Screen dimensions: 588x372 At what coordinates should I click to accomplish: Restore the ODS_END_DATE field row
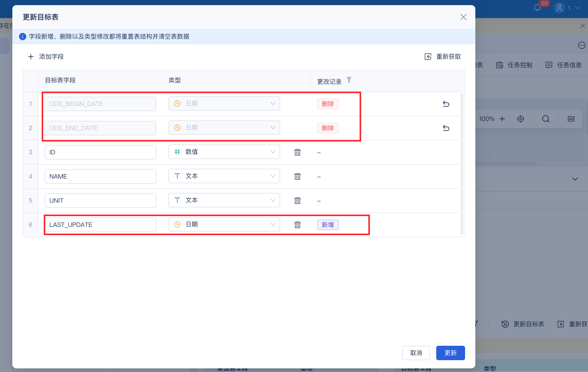[446, 128]
